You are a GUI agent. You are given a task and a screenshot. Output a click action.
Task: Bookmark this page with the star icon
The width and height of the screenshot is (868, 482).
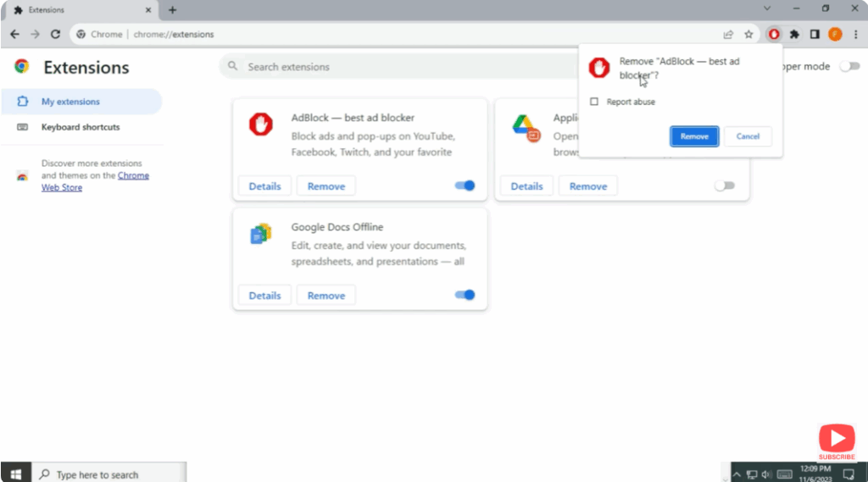(x=748, y=35)
